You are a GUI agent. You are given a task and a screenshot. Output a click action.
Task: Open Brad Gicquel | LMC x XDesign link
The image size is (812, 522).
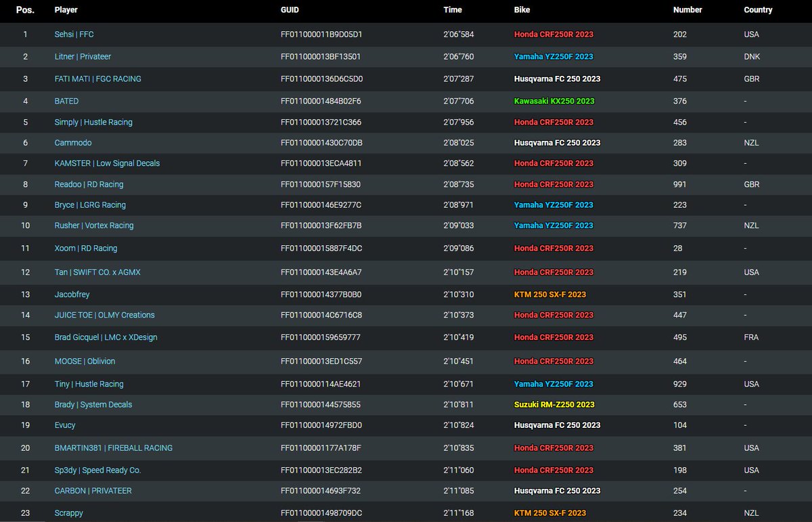[106, 337]
